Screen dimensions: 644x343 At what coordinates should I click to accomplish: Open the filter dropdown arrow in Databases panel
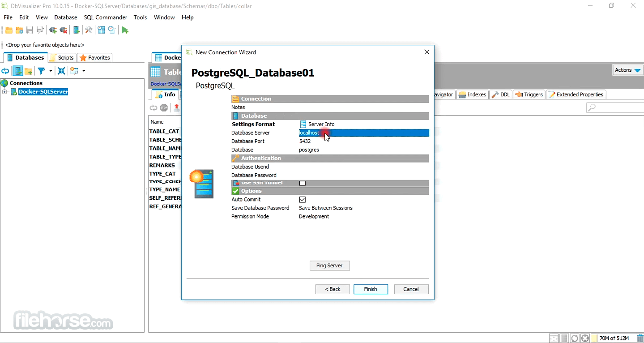[x=51, y=71]
